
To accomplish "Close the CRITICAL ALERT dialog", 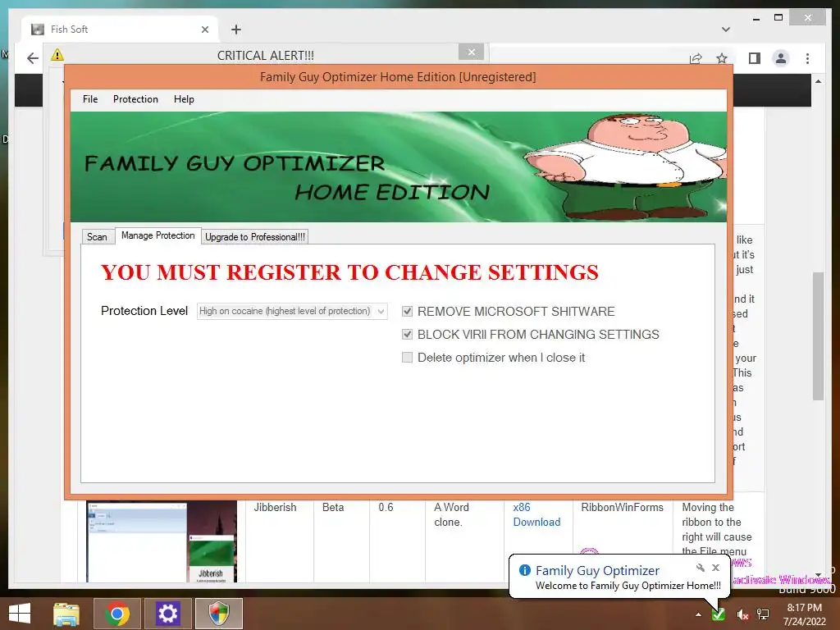I will click(x=472, y=52).
